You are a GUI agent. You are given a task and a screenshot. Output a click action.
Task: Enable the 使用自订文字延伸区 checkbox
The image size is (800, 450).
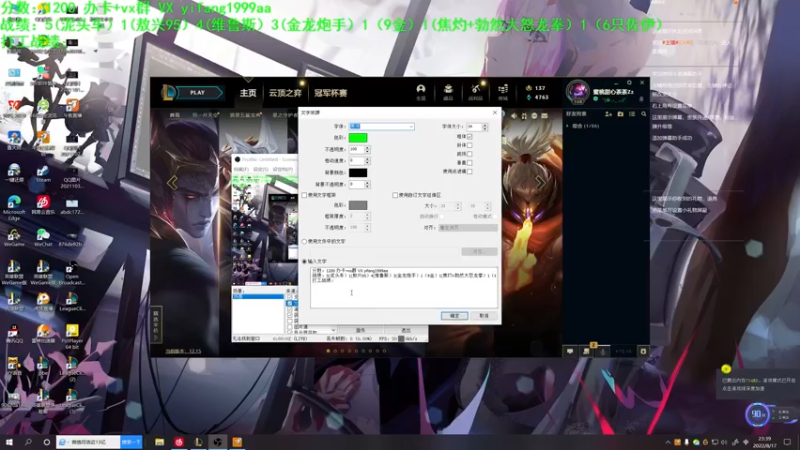point(395,195)
